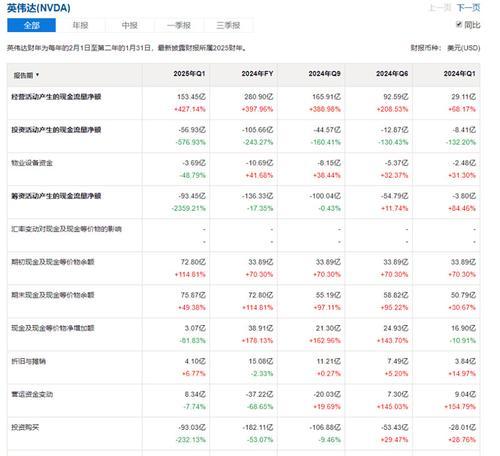The image size is (500, 456).
Task: Select 经营活动产生的现金流量净额 row label
Action: click(x=56, y=97)
